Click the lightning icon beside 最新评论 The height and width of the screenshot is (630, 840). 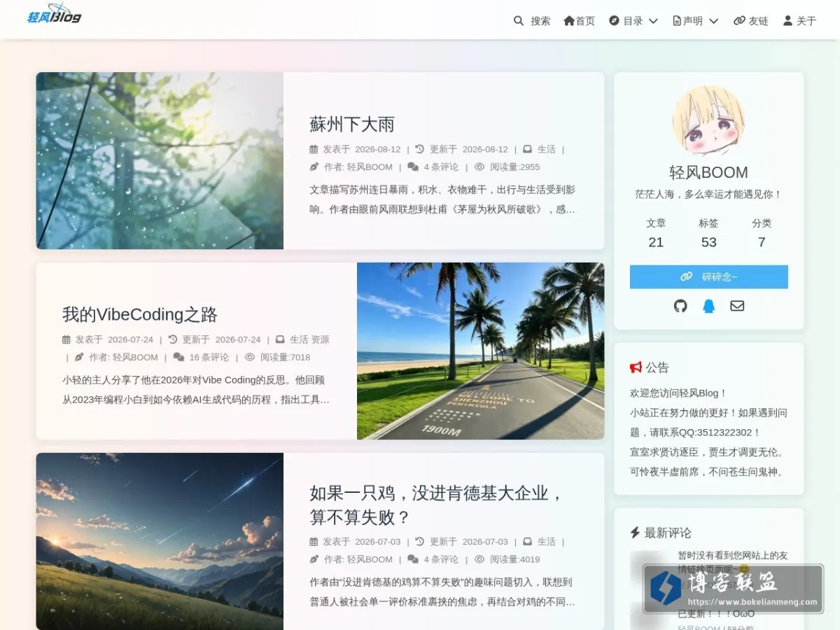pos(635,533)
